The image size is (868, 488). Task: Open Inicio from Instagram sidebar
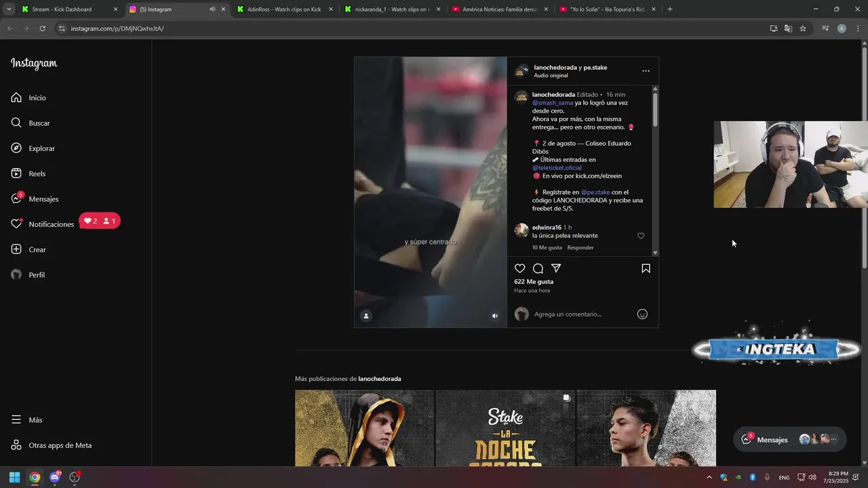pyautogui.click(x=28, y=98)
